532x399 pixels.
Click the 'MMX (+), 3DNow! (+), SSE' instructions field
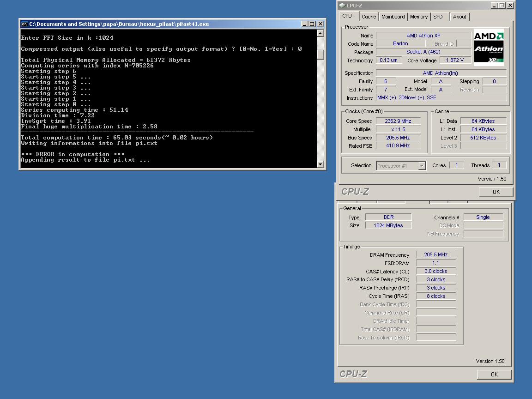point(441,98)
